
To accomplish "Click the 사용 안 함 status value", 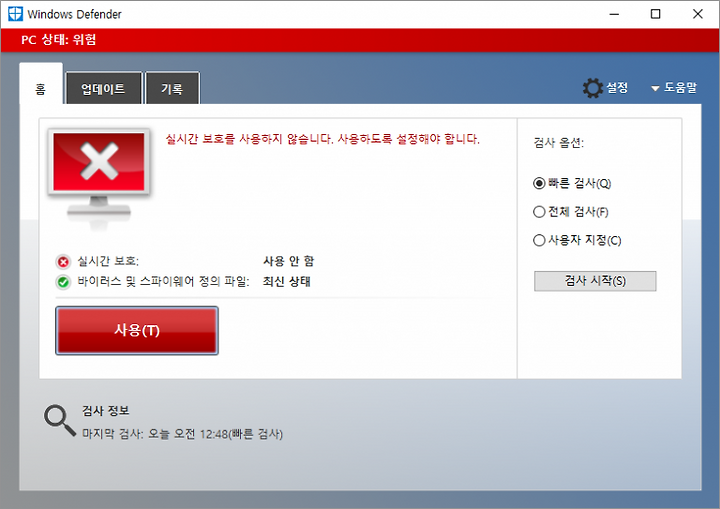I will [288, 261].
